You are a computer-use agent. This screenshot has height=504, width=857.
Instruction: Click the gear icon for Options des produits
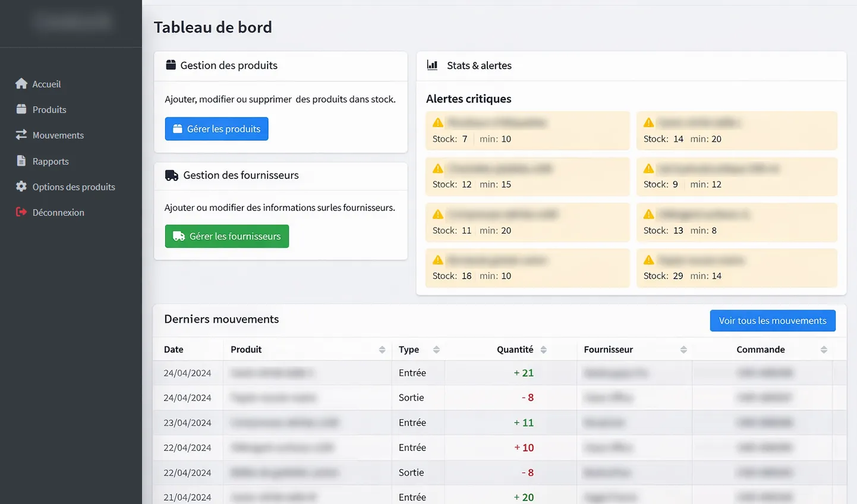coord(21,187)
